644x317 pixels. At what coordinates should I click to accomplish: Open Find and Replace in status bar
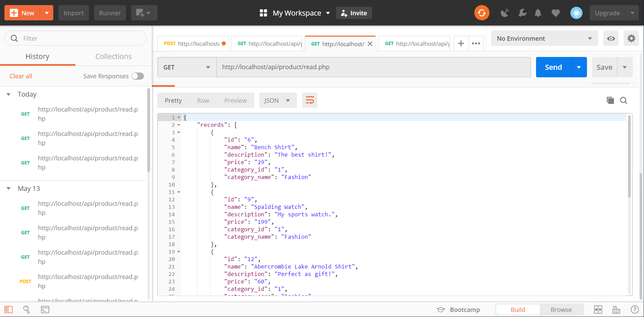coord(26,310)
